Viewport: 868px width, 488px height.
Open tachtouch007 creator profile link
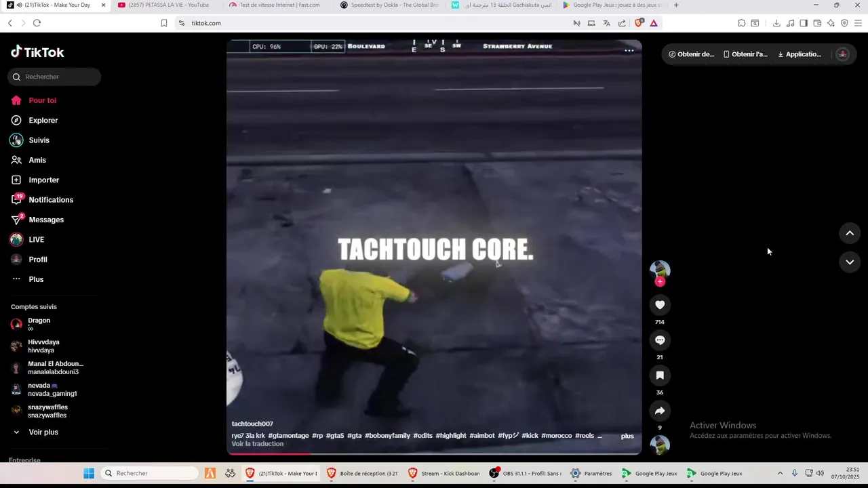252,424
